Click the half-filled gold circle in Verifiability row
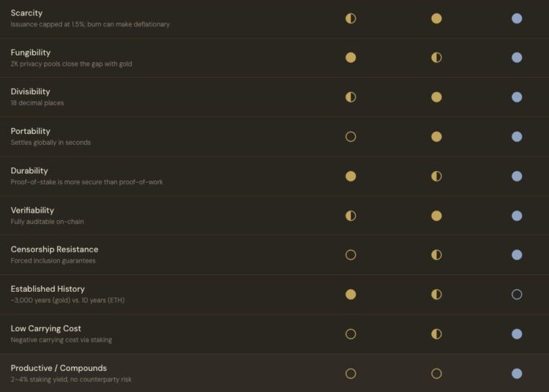Screen dimensions: 549x392 pyautogui.click(x=351, y=216)
